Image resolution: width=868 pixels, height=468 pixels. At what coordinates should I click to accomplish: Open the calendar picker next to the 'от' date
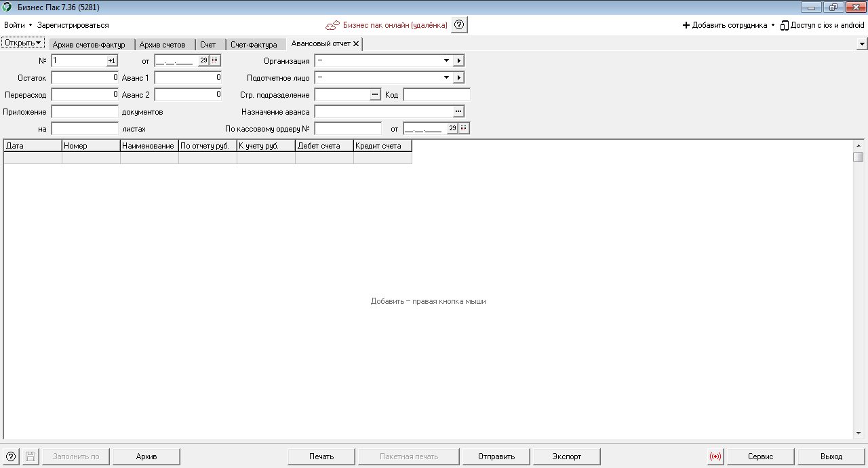[x=215, y=60]
